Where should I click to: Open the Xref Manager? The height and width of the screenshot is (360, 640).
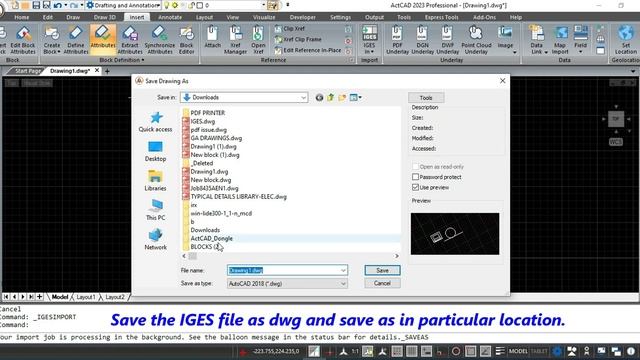coord(236,40)
